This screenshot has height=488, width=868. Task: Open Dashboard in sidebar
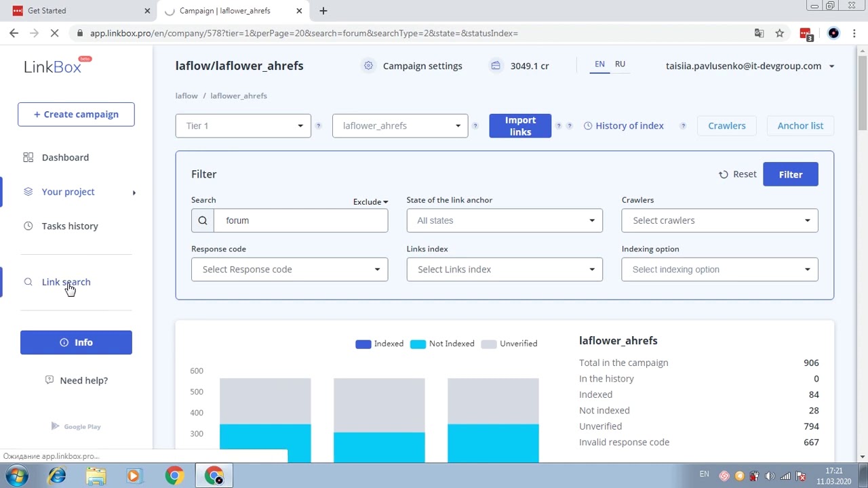(65, 157)
